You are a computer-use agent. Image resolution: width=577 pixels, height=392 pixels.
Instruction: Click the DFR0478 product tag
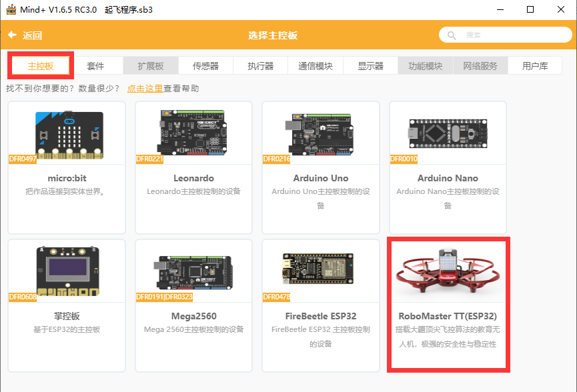coord(276,297)
